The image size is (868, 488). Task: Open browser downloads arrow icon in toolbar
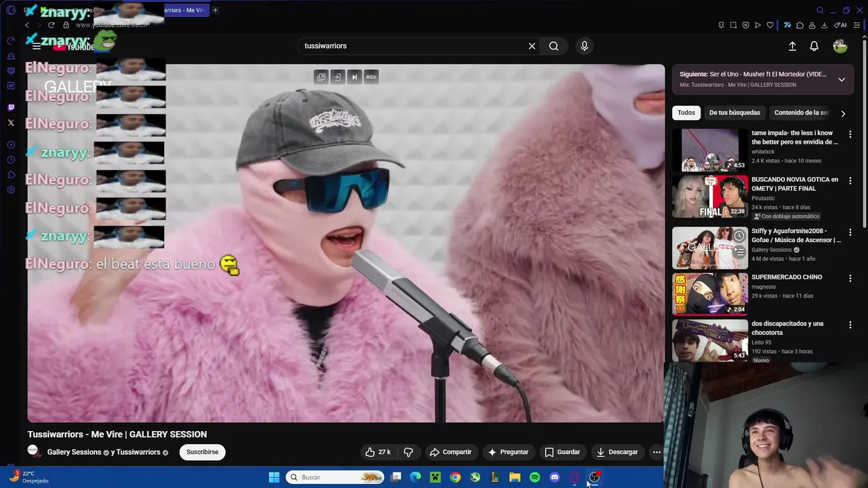click(x=824, y=25)
